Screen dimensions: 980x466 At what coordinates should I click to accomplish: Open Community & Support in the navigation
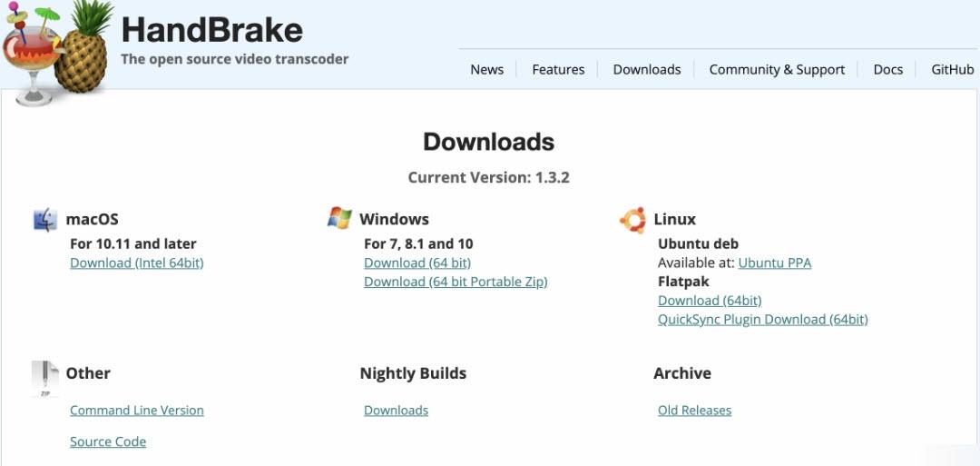coord(777,69)
